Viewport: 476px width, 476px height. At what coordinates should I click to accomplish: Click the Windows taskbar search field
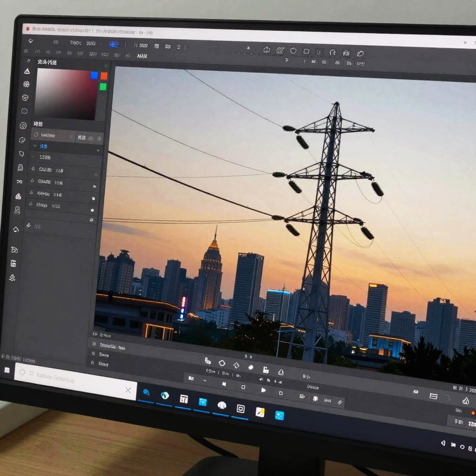pos(70,380)
